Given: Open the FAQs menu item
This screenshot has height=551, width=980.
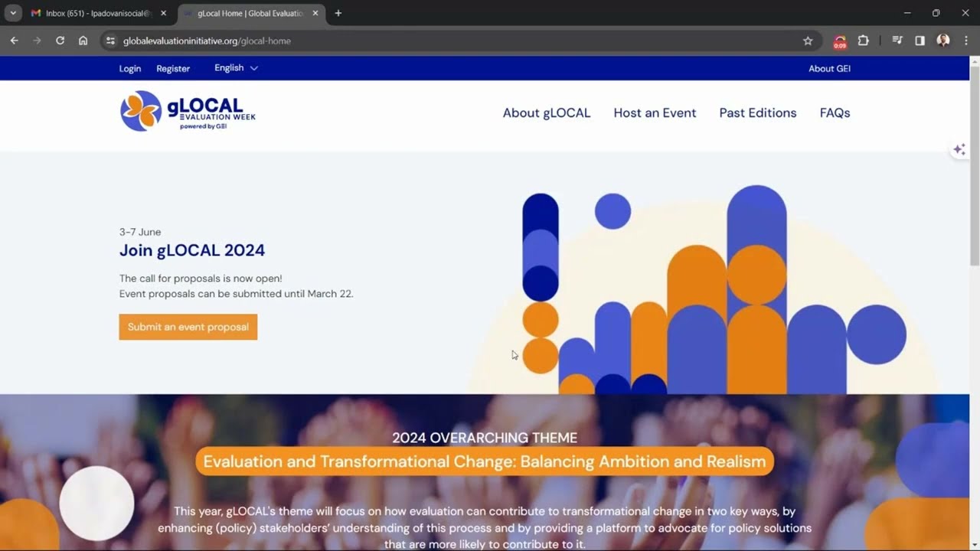Looking at the screenshot, I should (835, 112).
